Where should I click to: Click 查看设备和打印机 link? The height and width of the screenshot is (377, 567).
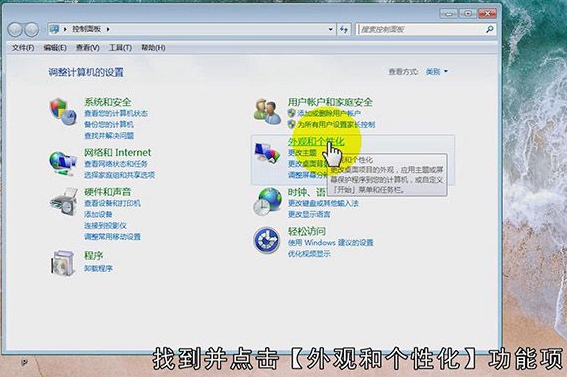(112, 203)
